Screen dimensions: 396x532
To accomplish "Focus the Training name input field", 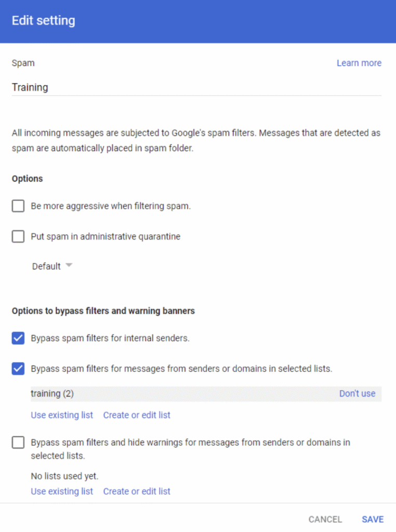I will [x=196, y=87].
